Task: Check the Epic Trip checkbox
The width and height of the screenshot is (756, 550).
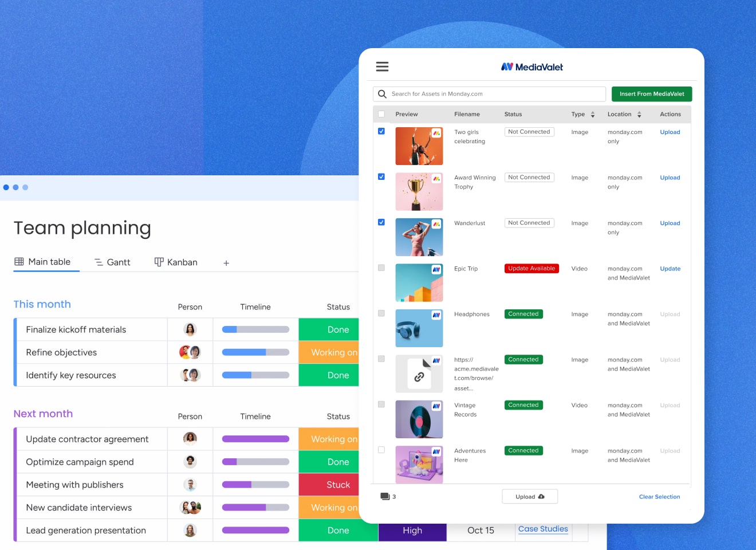Action: tap(381, 268)
